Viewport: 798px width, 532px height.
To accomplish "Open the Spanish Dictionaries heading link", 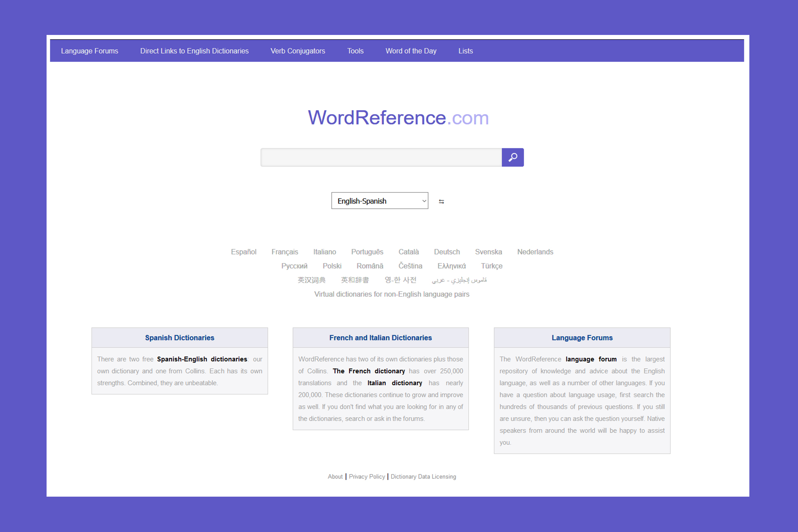I will 180,338.
